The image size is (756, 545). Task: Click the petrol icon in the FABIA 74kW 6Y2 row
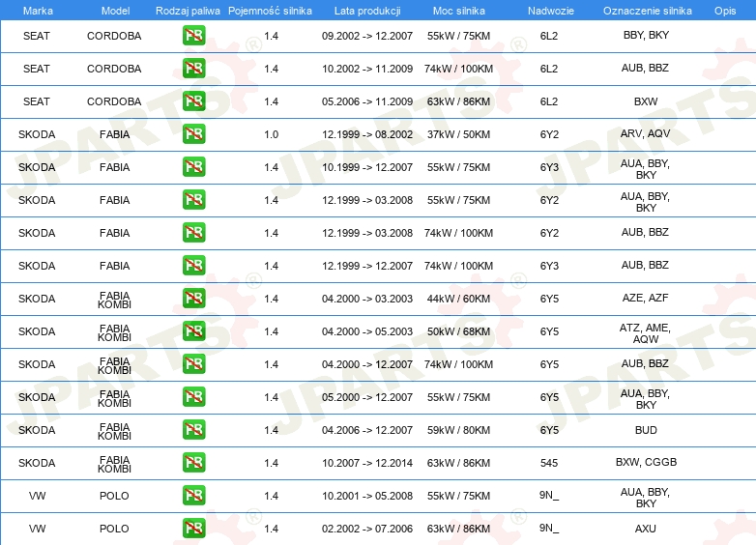[x=193, y=233]
